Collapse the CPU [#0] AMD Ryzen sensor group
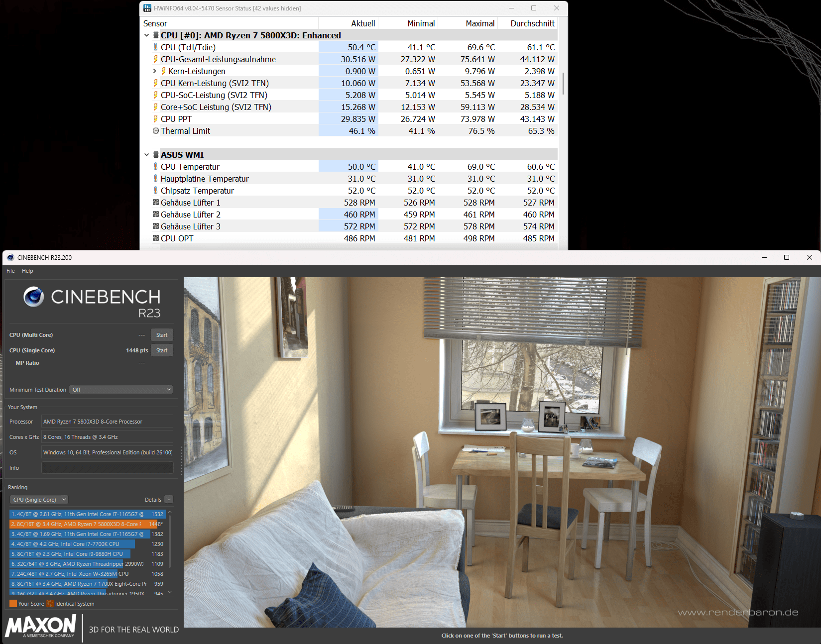Viewport: 821px width, 644px height. point(147,35)
